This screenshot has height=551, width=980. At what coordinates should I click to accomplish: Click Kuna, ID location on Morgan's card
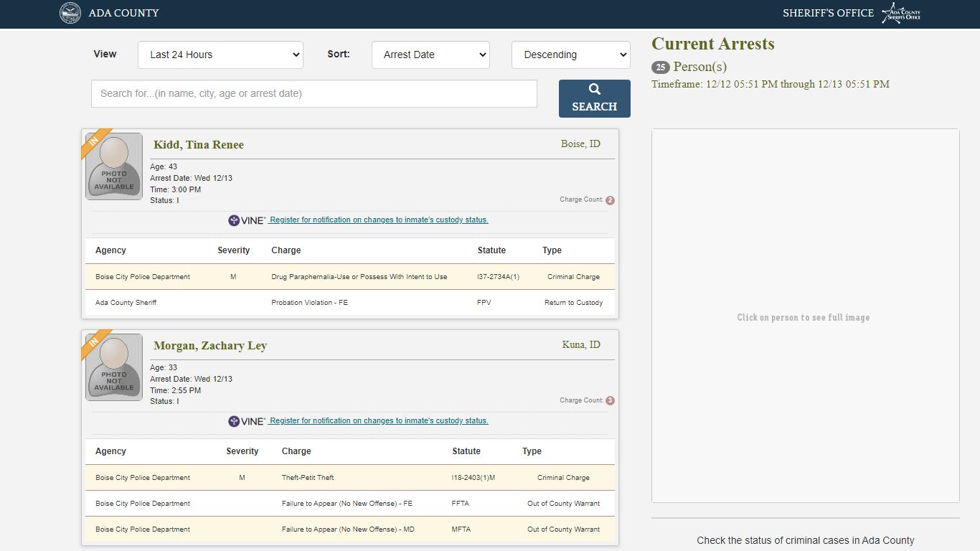(581, 345)
